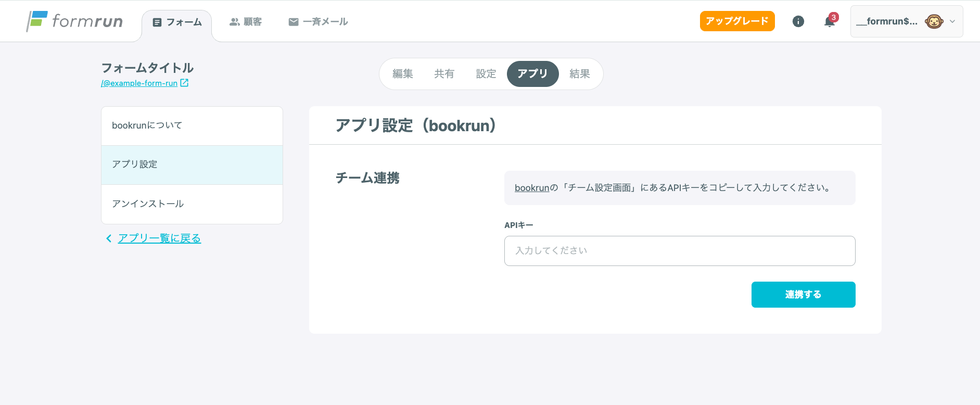Viewport: 980px width, 405px height.
Task: Open the info circle icon
Action: (798, 21)
